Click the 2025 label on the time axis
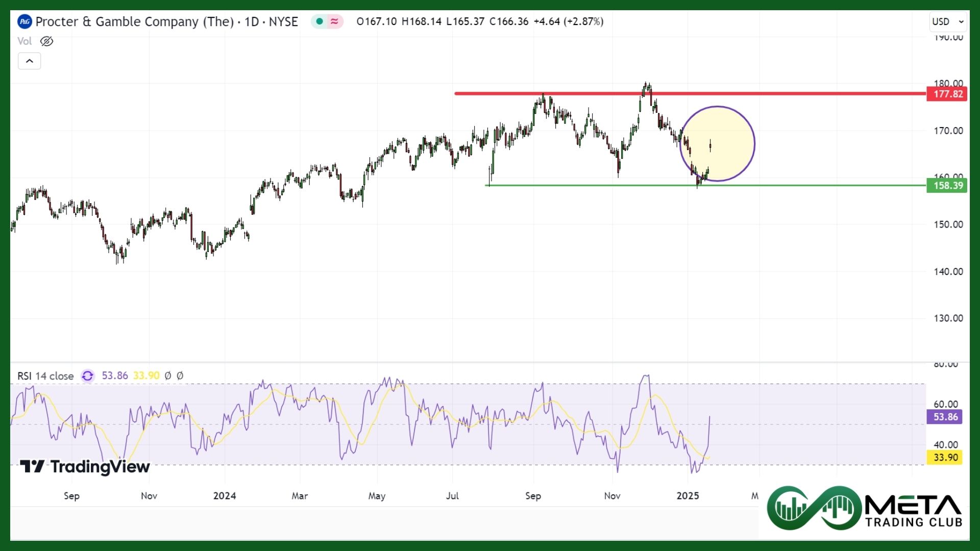Screen dimensions: 980x551 tap(688, 496)
